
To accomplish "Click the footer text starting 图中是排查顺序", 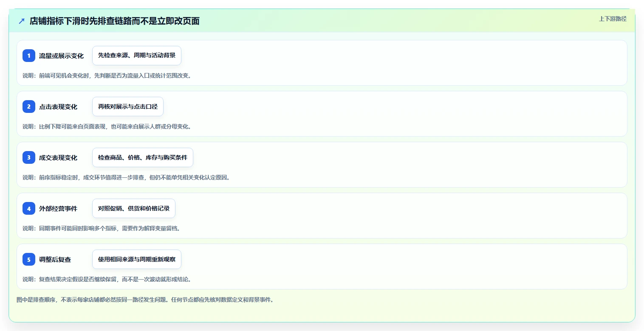I will 145,300.
